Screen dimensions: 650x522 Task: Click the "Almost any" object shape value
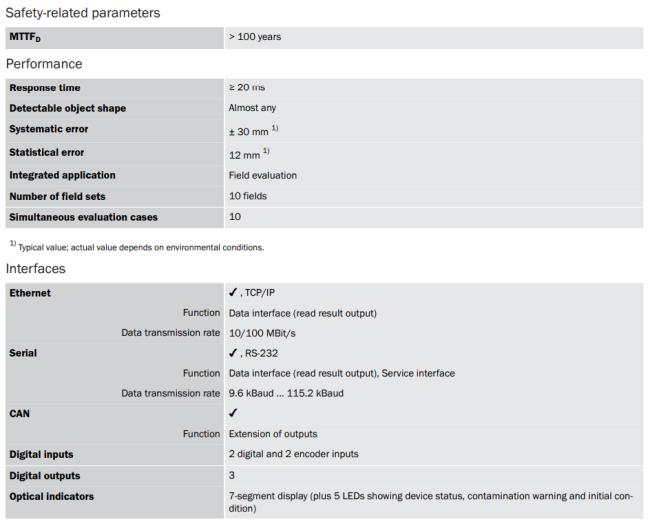coord(253,108)
